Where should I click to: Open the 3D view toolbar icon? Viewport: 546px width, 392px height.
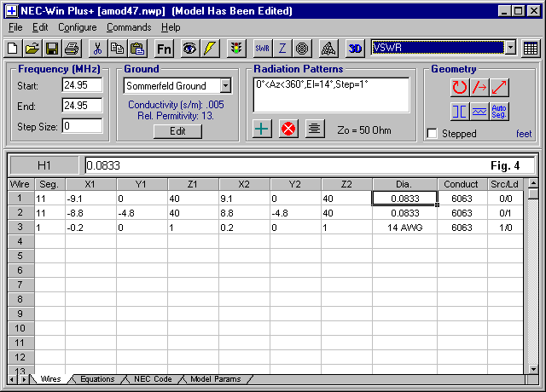point(356,49)
